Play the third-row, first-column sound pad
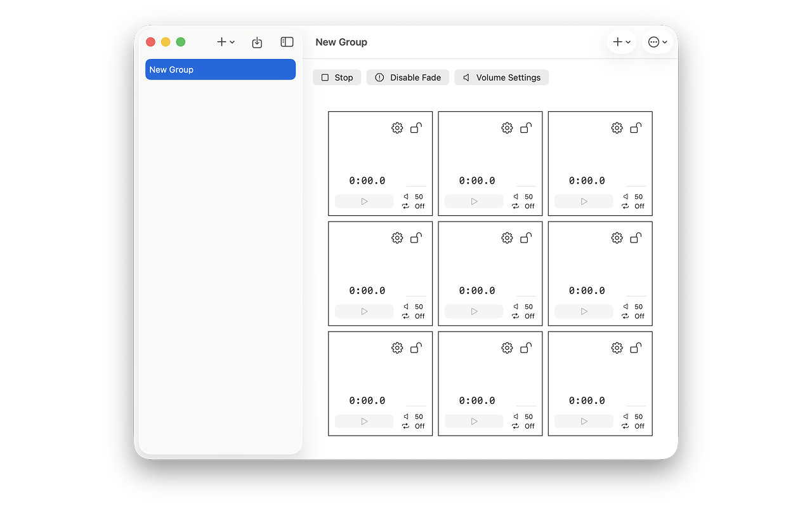The image size is (812, 508). pos(364,421)
